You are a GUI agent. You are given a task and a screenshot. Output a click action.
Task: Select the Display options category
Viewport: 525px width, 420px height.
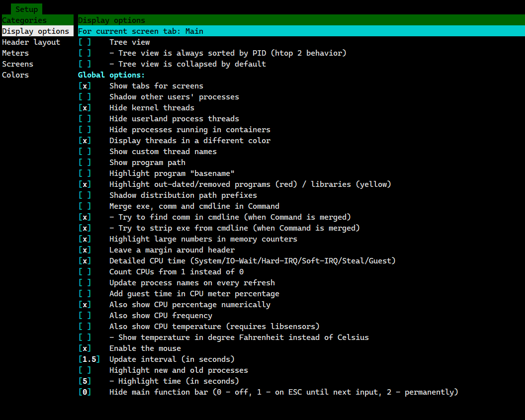[37, 31]
